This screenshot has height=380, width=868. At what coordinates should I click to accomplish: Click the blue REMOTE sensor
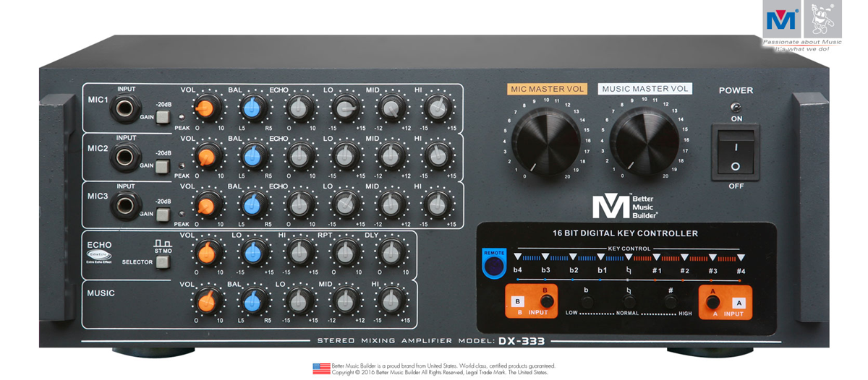click(494, 265)
